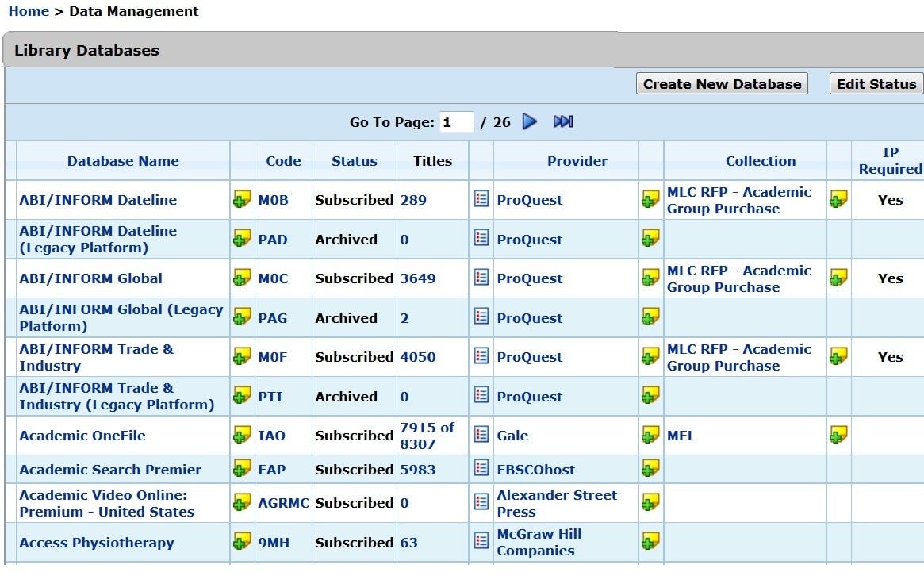Image resolution: width=924 pixels, height=580 pixels.
Task: Click note icon beside ABI/INFORM Dateline name
Action: [x=242, y=200]
